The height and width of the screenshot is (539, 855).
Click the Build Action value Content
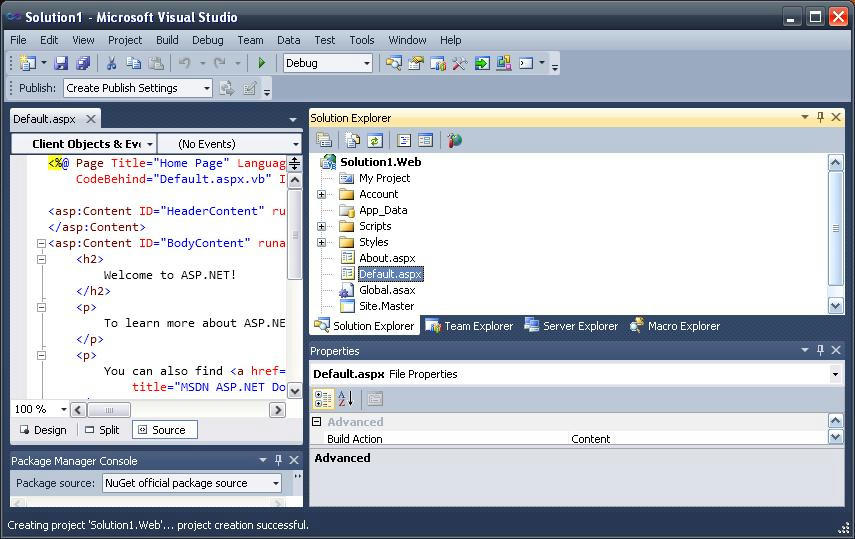(x=591, y=439)
